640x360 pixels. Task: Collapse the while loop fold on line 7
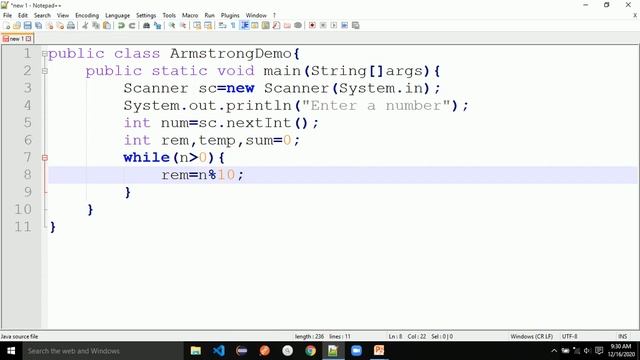tap(44, 158)
